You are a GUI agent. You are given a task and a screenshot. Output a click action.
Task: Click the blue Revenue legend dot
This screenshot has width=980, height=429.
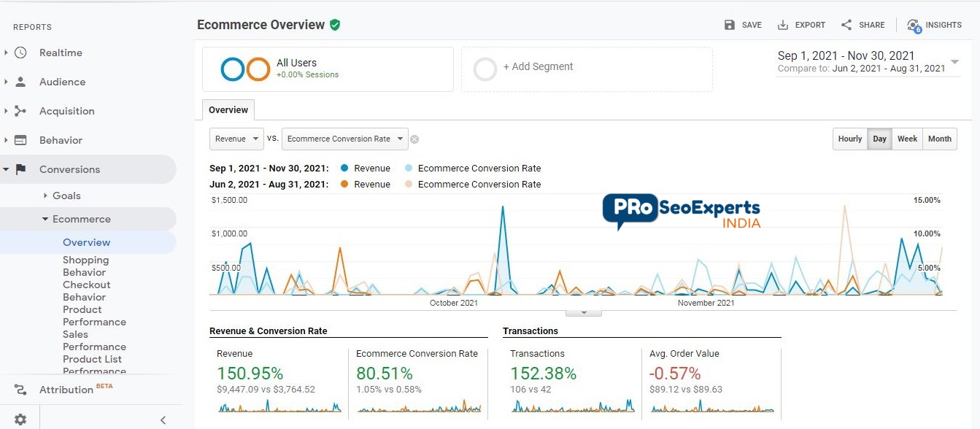tap(344, 168)
